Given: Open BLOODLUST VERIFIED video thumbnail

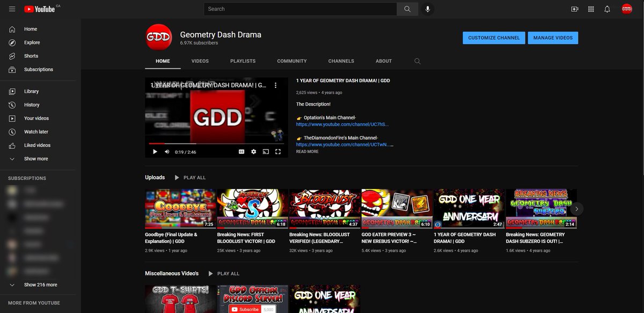Looking at the screenshot, I should 325,209.
